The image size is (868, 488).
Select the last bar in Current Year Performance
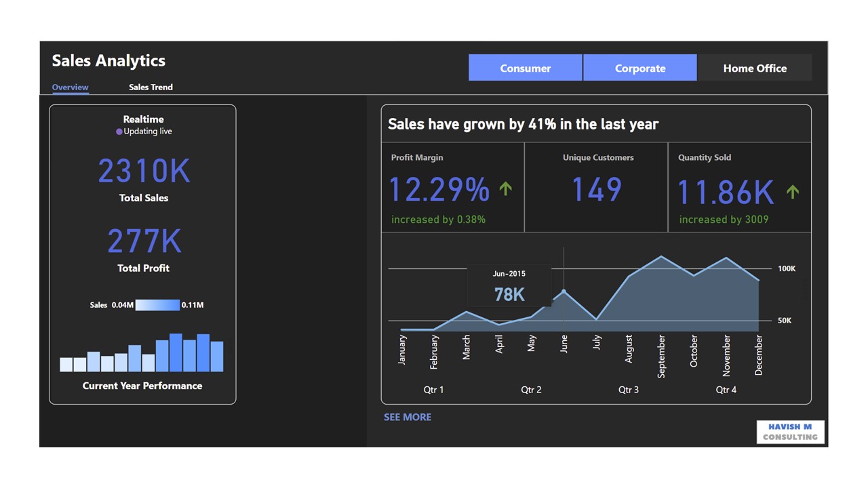click(x=217, y=357)
